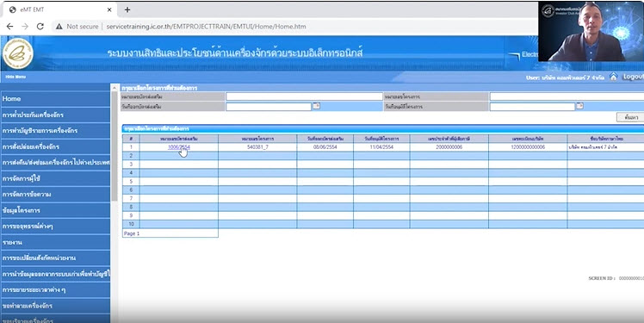The image size is (644, 323).
Task: Click row number 5 in the table
Action: pyautogui.click(x=131, y=181)
